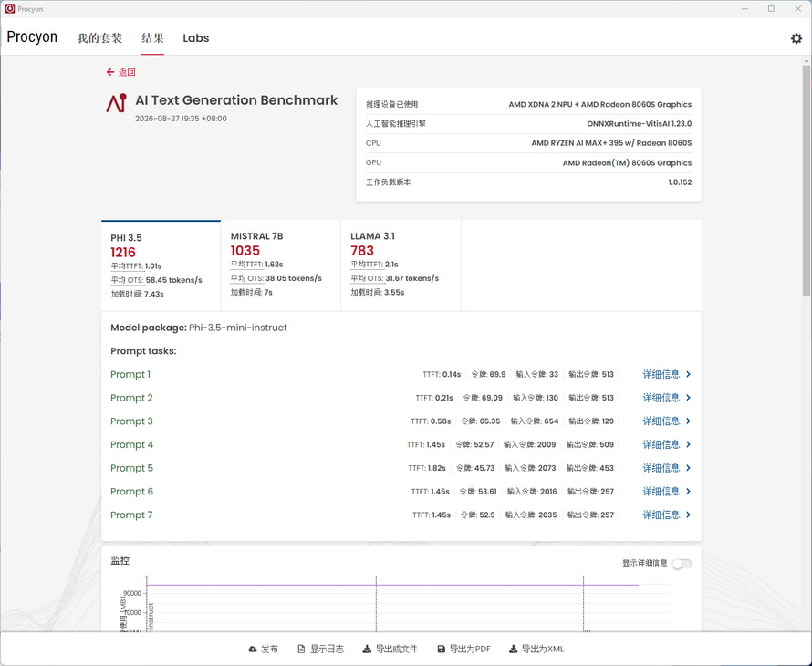This screenshot has height=666, width=812.
Task: Go back via 返回 link
Action: click(127, 72)
